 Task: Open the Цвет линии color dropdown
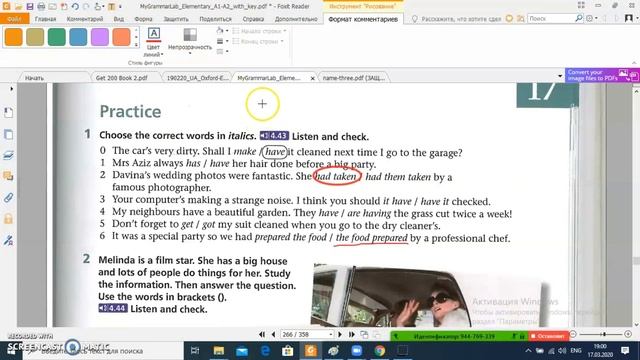coord(153,42)
